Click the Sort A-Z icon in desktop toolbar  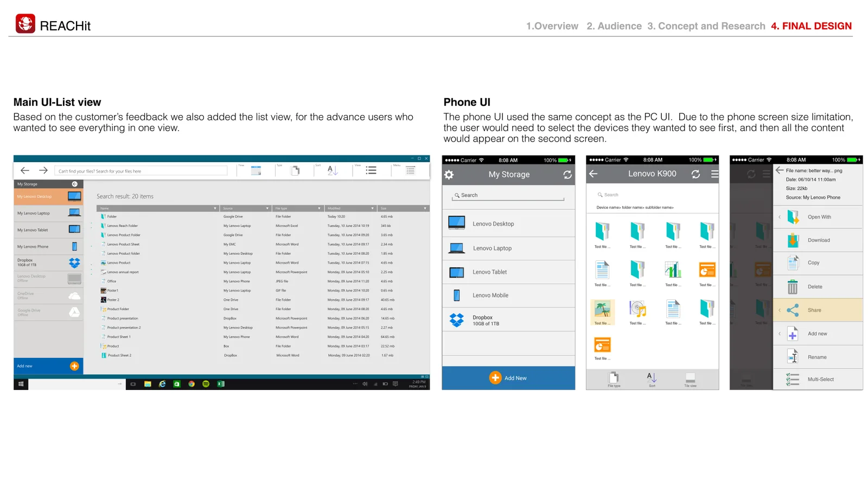[333, 171]
